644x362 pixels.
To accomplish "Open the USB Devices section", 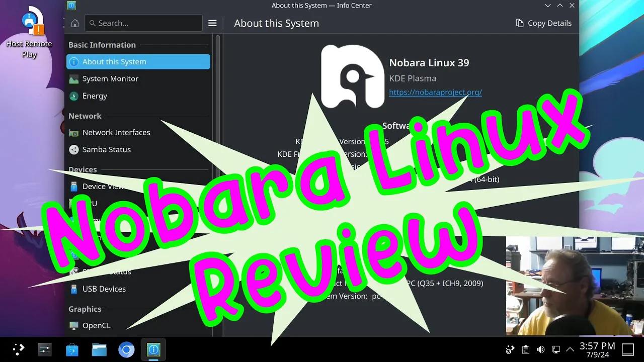I will [105, 289].
